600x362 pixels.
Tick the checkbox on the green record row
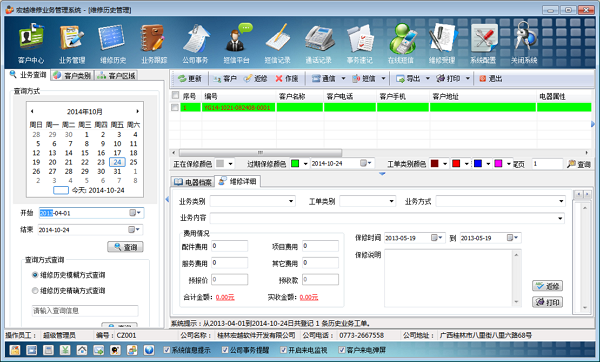(174, 108)
